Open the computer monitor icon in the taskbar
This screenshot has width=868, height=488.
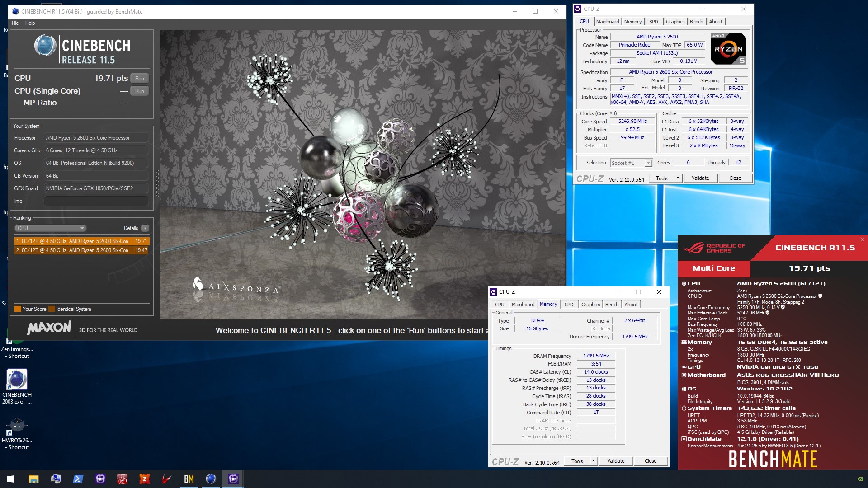click(56, 479)
